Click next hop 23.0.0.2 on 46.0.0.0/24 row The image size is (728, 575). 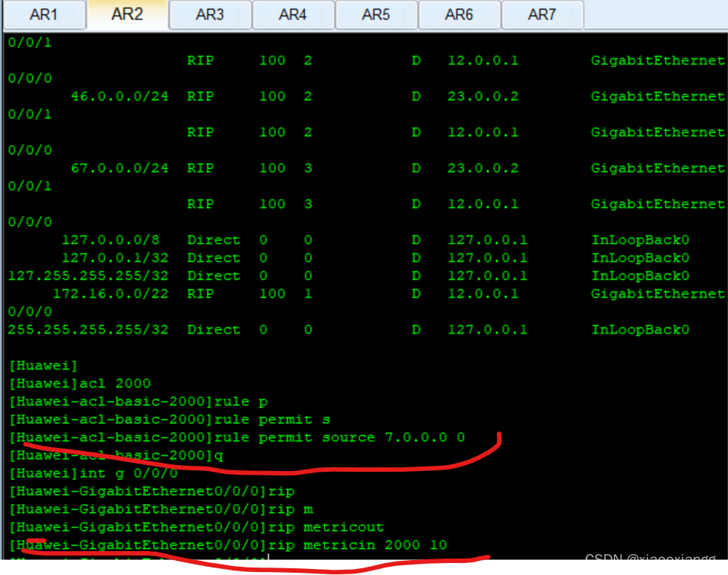483,96
